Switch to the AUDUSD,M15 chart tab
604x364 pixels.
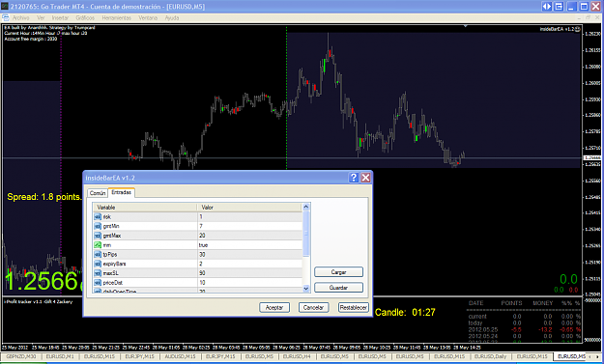(180, 356)
